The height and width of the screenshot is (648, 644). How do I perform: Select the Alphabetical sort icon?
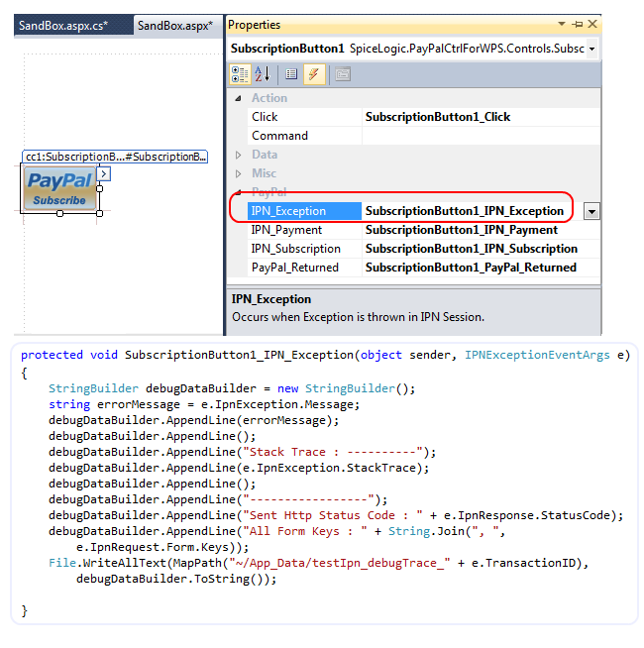[x=263, y=74]
